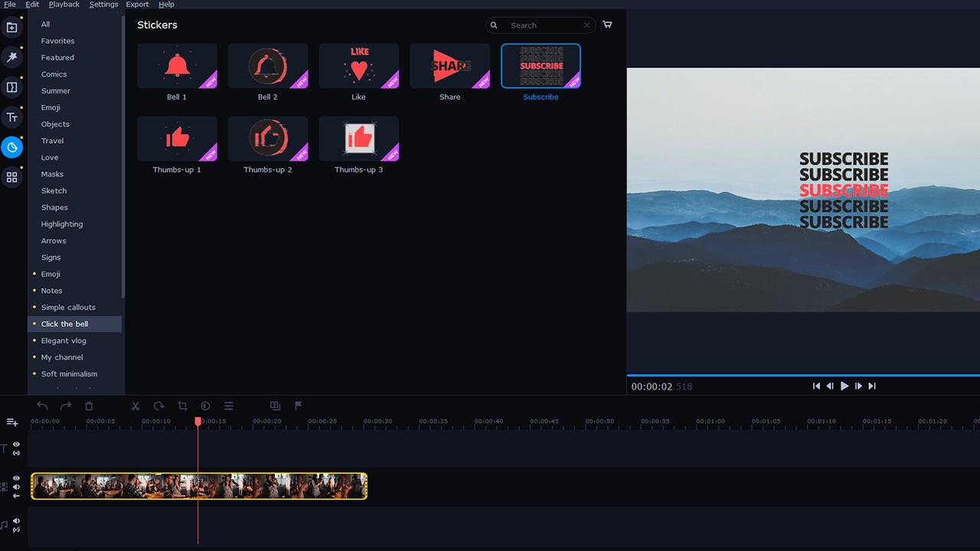Open the media import panel

click(x=11, y=27)
